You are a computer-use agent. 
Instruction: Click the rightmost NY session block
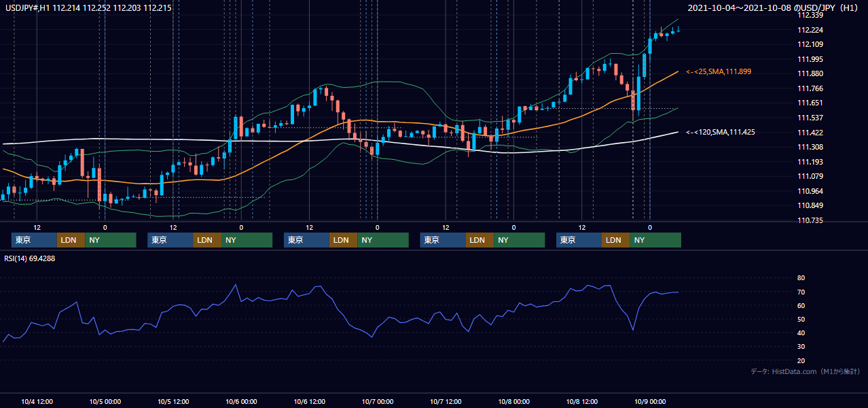click(655, 240)
